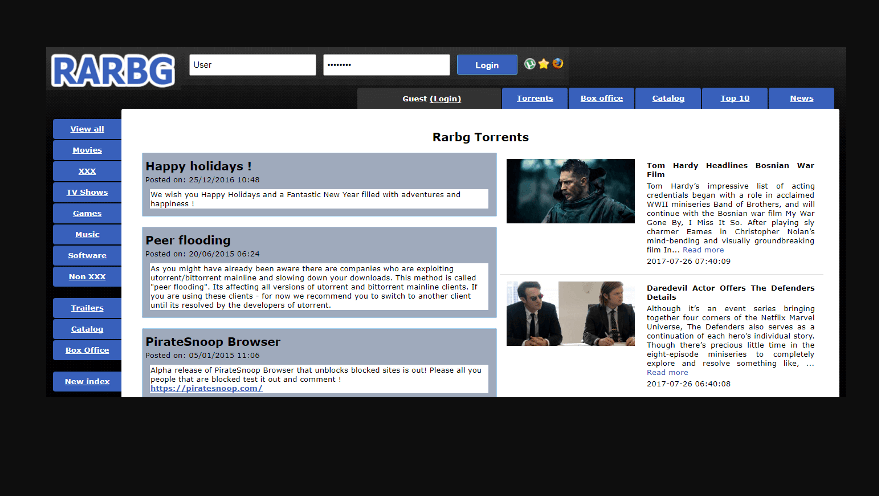Open the News tab
This screenshot has width=879, height=496.
tap(802, 99)
